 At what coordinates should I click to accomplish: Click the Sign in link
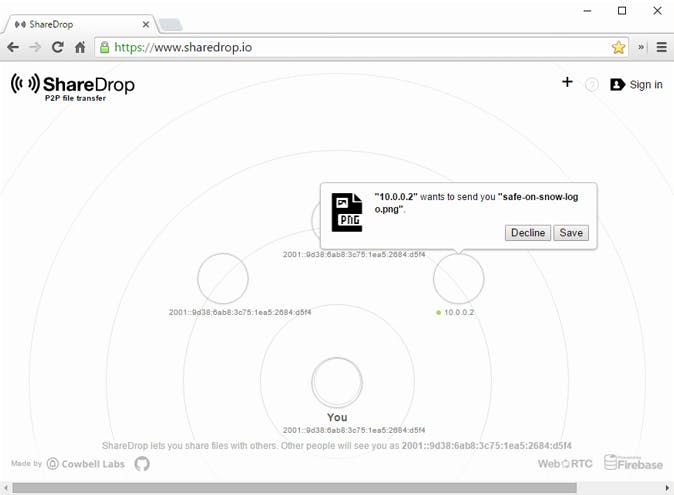pos(637,85)
